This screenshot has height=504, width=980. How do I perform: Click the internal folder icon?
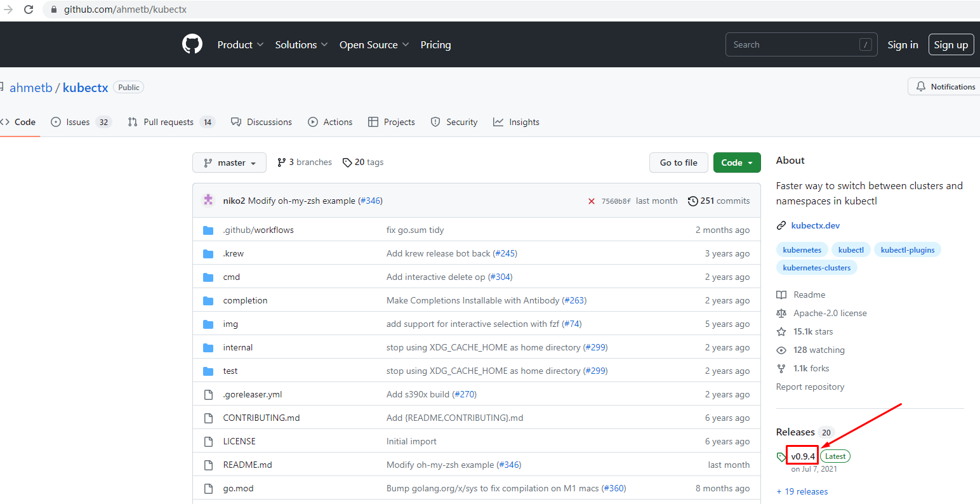[208, 347]
